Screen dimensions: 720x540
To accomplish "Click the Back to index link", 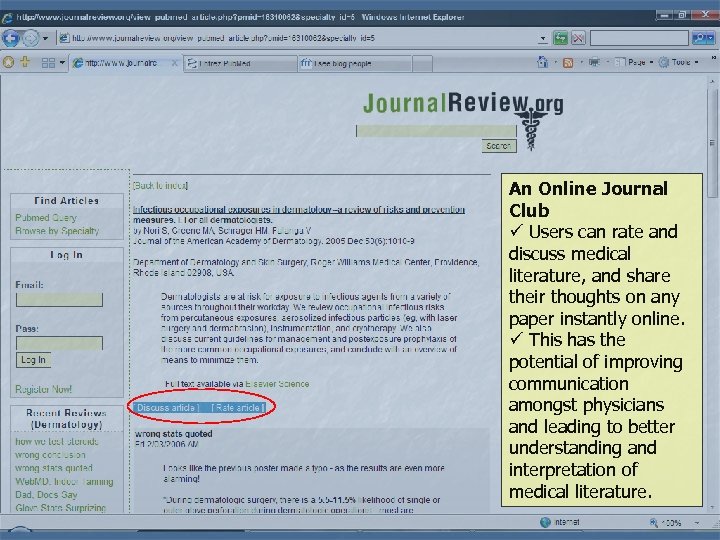I will (160, 186).
